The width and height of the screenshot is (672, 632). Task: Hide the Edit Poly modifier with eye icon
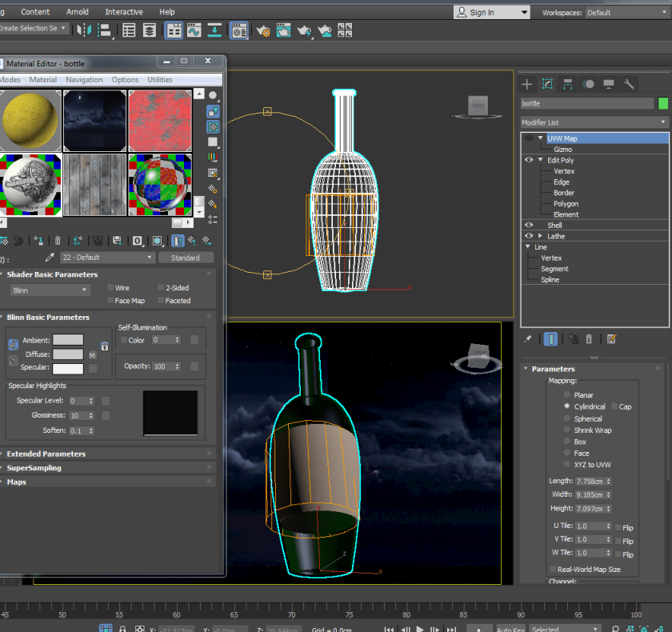pyautogui.click(x=529, y=160)
